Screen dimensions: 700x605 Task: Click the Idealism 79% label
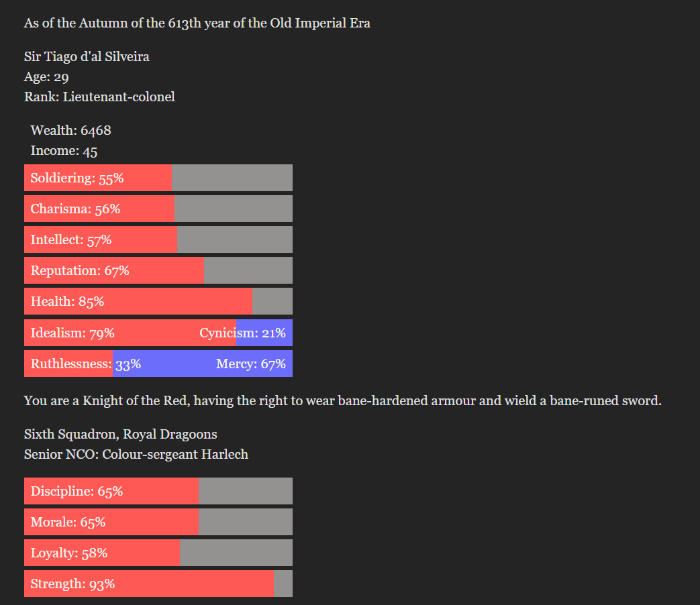[72, 333]
